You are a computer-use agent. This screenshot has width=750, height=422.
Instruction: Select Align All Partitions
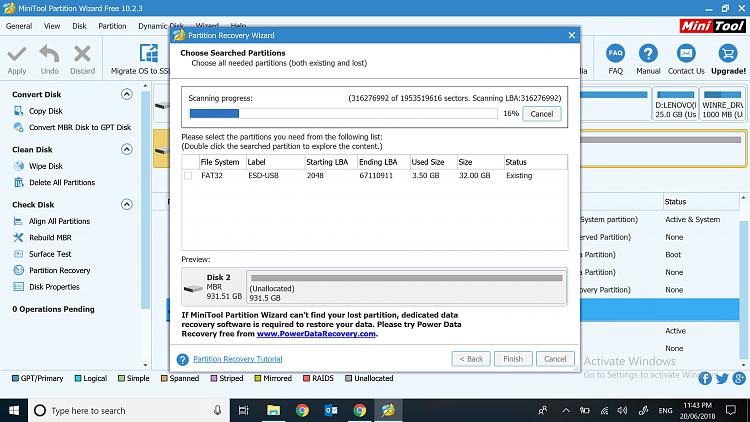click(59, 221)
